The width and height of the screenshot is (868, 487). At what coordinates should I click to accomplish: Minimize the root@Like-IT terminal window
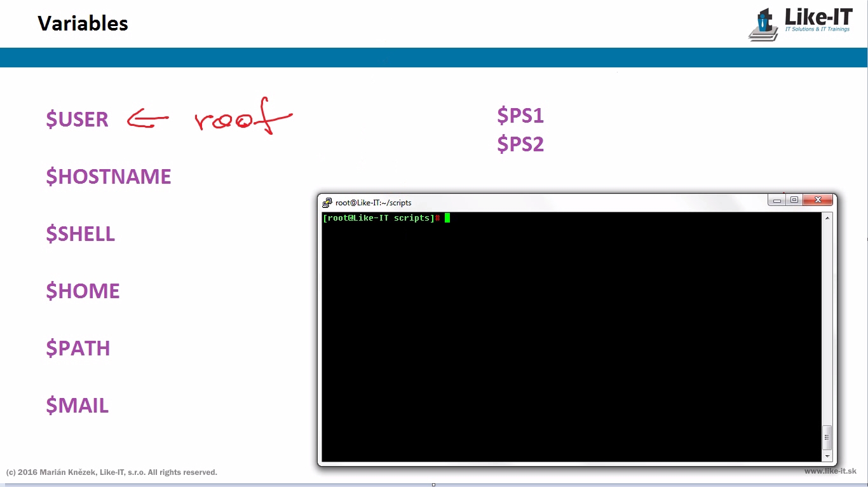coord(776,200)
